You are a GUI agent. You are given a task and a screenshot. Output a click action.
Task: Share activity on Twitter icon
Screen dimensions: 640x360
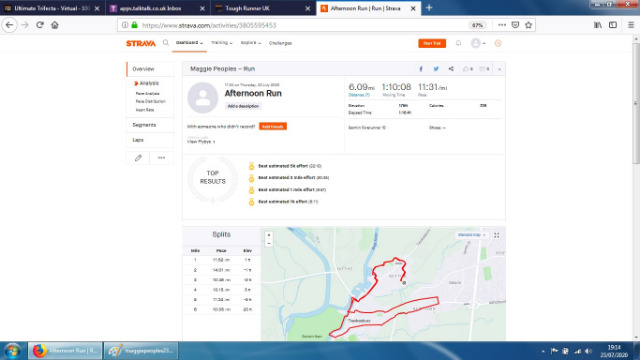[436, 69]
